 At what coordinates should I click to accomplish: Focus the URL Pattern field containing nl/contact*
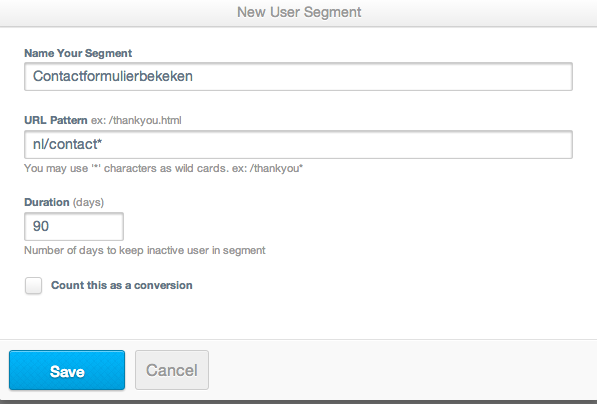point(298,145)
